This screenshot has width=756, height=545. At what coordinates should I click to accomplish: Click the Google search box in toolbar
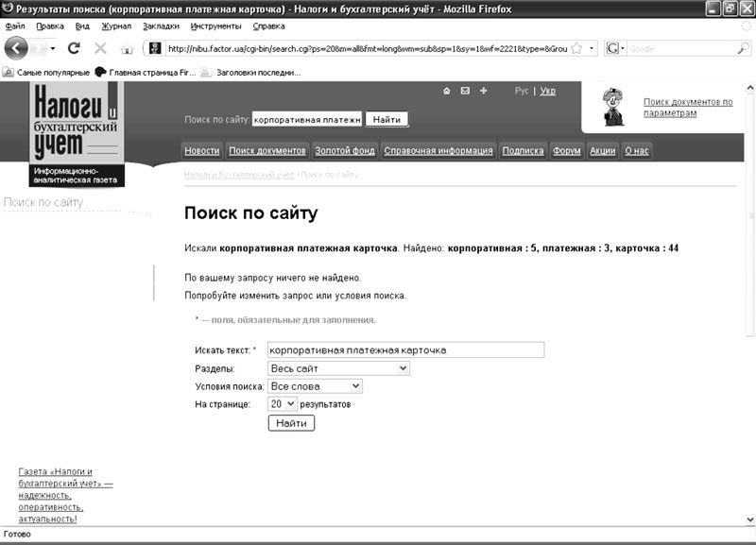tap(676, 47)
